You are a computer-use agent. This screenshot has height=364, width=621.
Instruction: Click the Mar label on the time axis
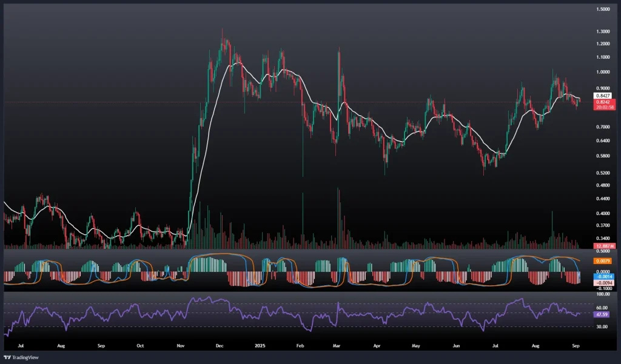pyautogui.click(x=336, y=345)
